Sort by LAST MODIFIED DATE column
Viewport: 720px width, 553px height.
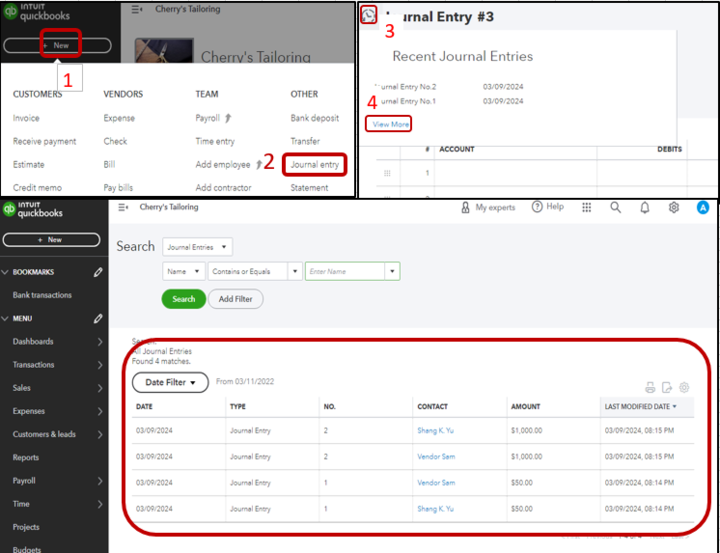(640, 406)
